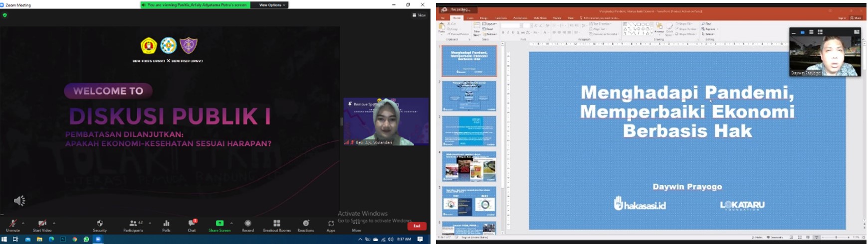Open the Apps icon in Zoom
The height and width of the screenshot is (244, 868).
pos(331,224)
